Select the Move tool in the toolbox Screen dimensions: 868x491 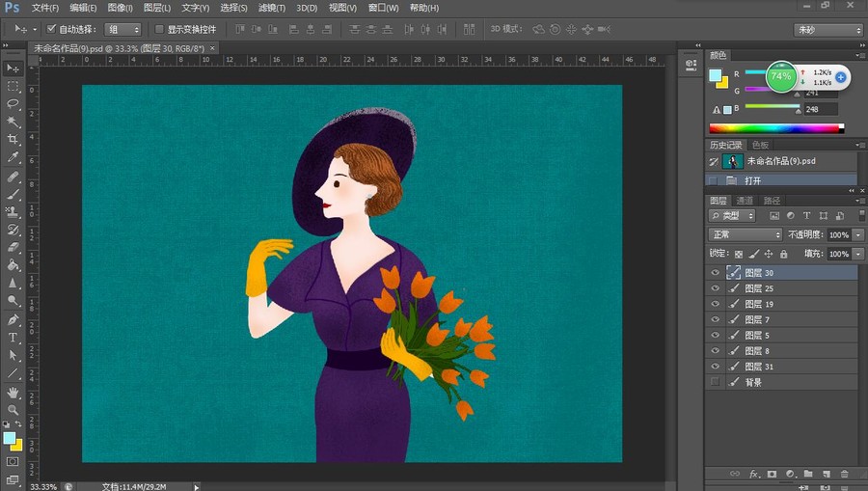[x=13, y=68]
